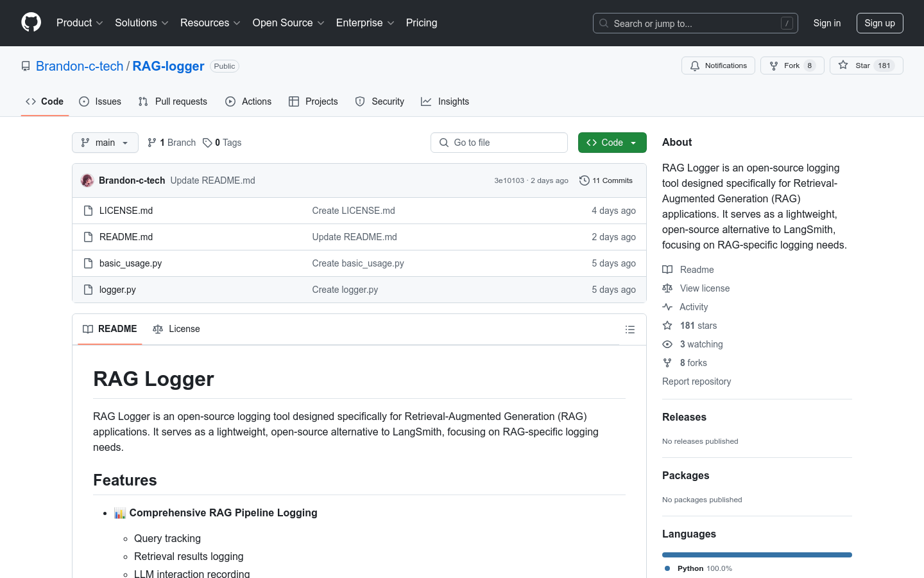Open the green Code dropdown button
924x578 pixels.
[612, 143]
